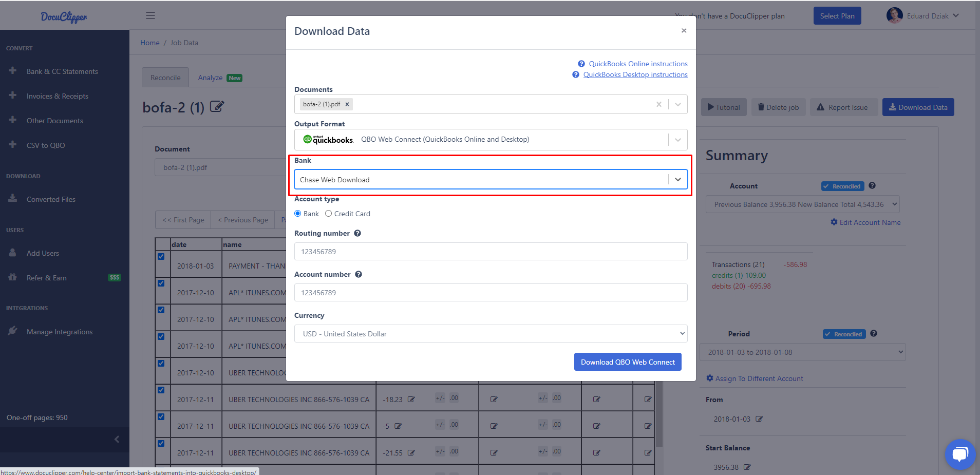Image resolution: width=980 pixels, height=475 pixels.
Task: Click the Delete job button
Action: 779,107
